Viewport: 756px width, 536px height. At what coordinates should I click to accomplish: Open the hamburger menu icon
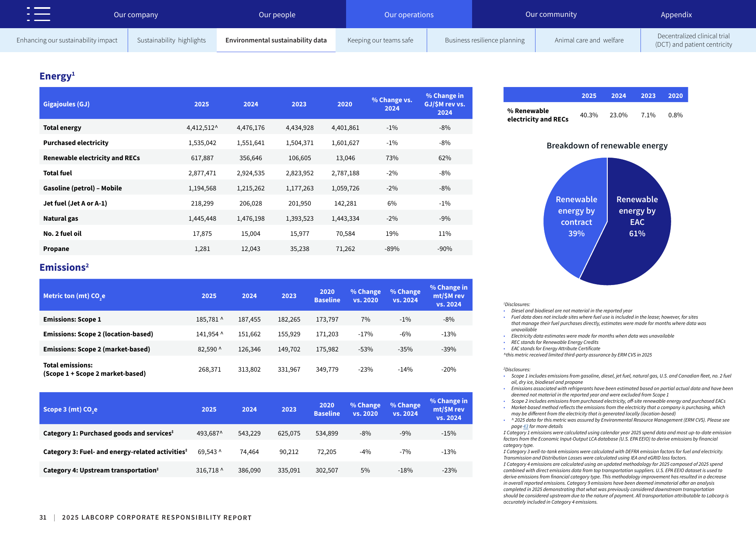pos(38,14)
